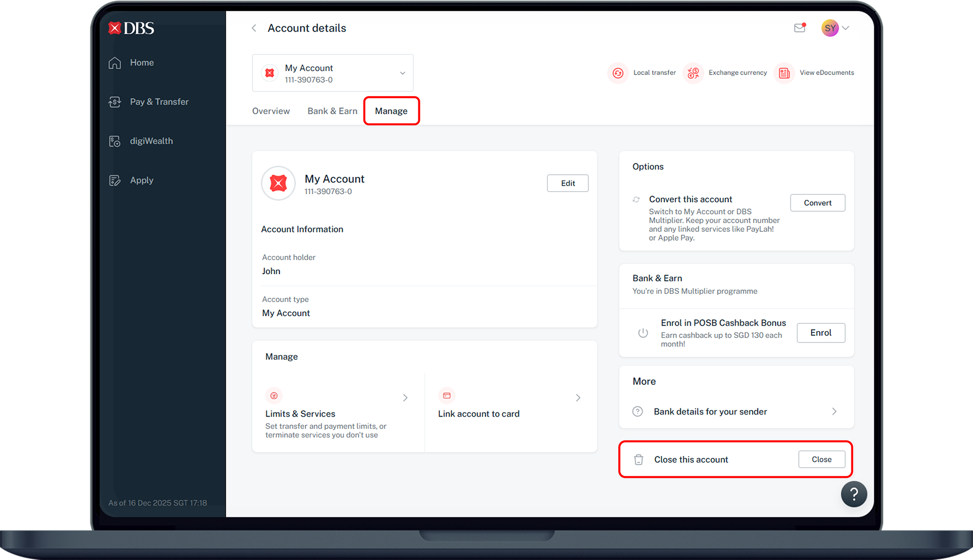Switch to the Overview tab
The width and height of the screenshot is (973, 560).
point(271,111)
